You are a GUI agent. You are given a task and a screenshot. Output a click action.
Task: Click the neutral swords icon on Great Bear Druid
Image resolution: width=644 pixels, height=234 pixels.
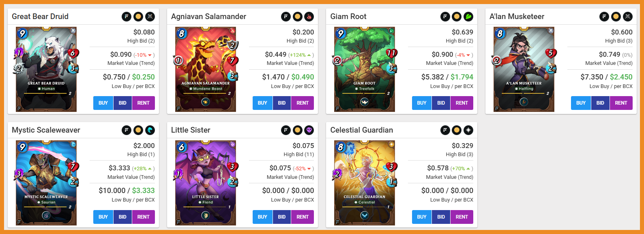point(150,17)
